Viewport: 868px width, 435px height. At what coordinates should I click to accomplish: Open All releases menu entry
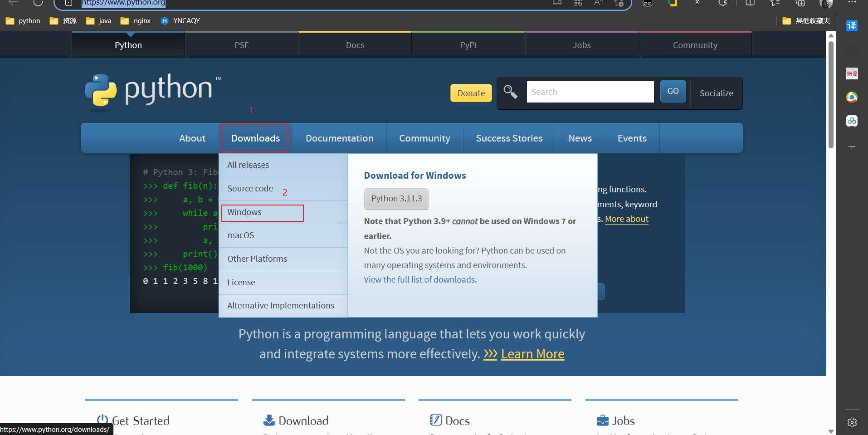(248, 165)
